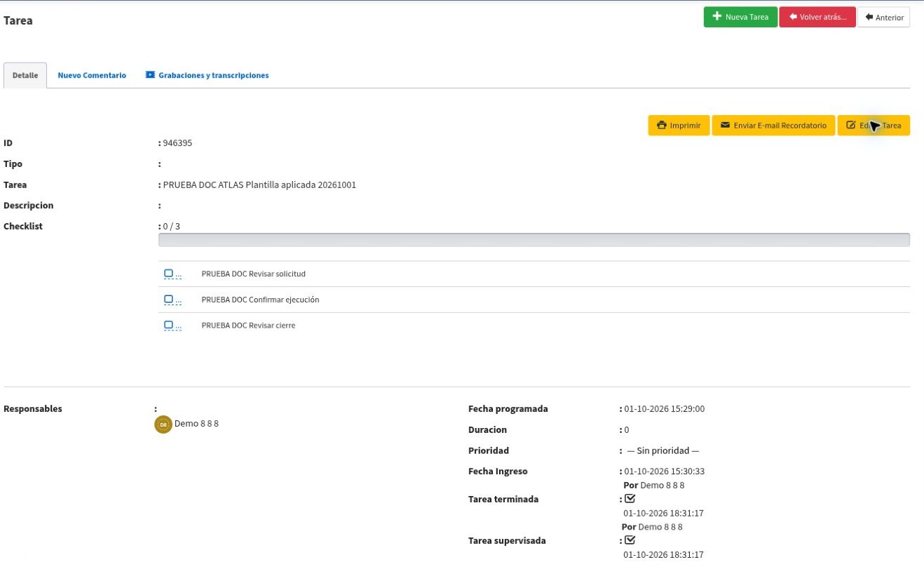The height and width of the screenshot is (562, 924).
Task: Click checklist count 0 / 3
Action: (x=172, y=227)
